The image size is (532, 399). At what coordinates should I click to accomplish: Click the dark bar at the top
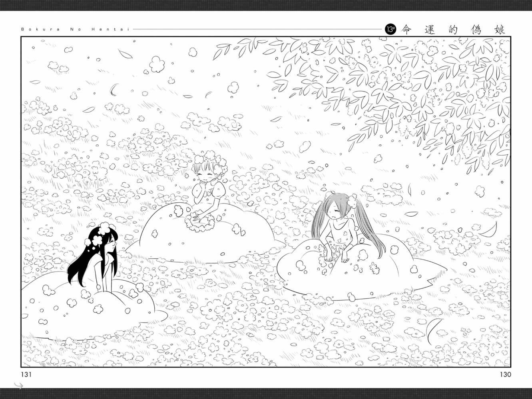pyautogui.click(x=266, y=5)
